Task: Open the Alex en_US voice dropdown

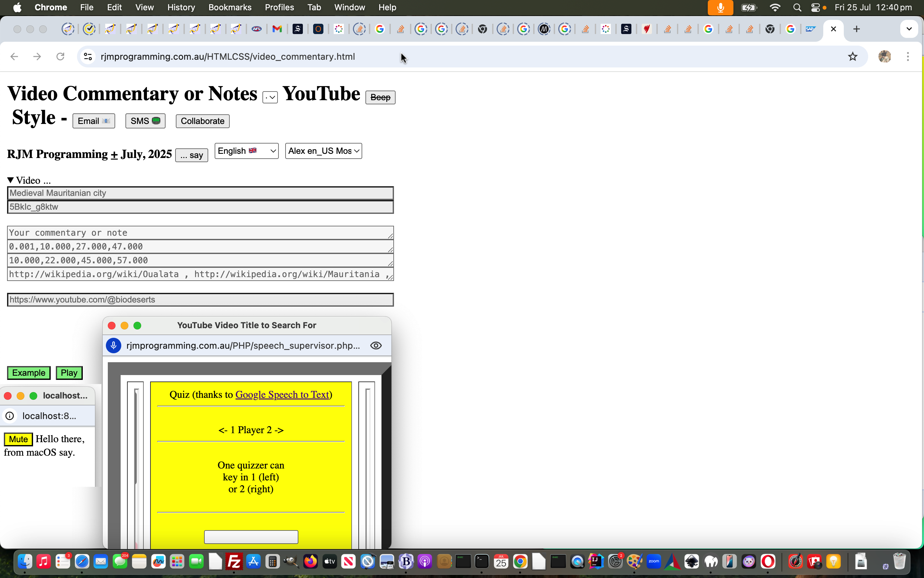Action: 323,151
